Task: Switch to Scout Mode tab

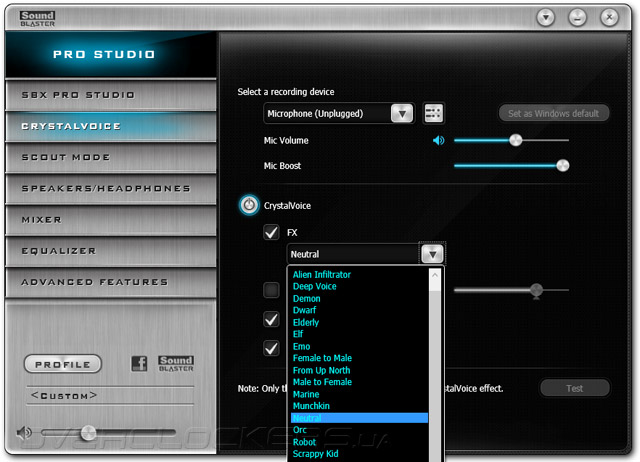Action: click(x=111, y=157)
